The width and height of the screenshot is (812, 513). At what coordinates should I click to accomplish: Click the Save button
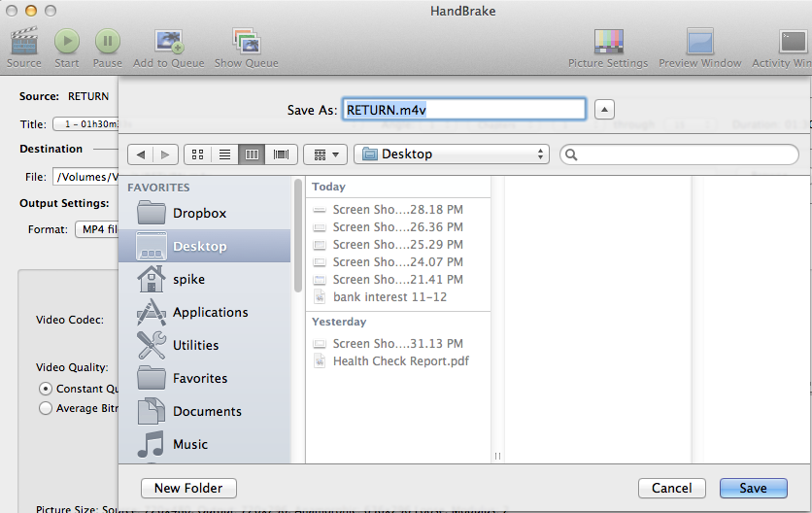753,488
